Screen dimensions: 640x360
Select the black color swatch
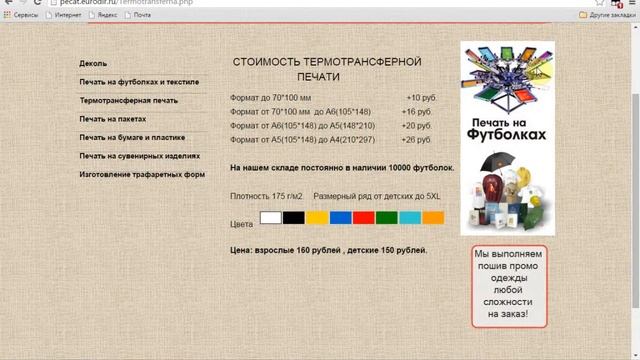294,218
